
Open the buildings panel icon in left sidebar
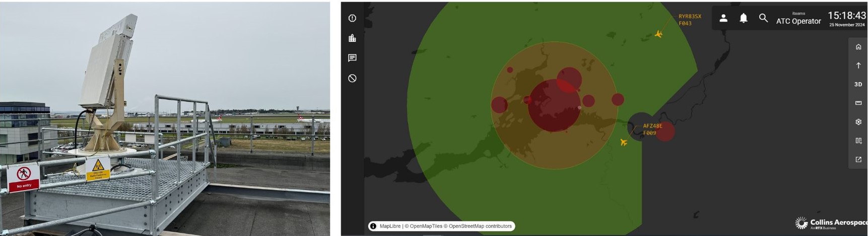352,38
